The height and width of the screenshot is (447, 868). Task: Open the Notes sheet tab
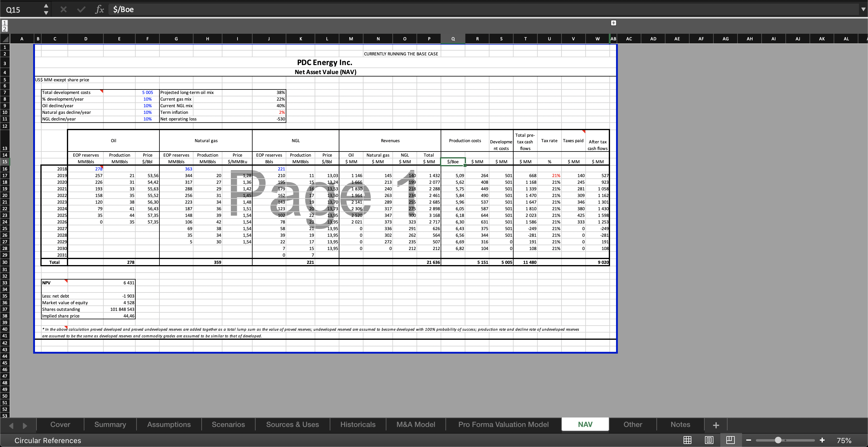(680, 424)
